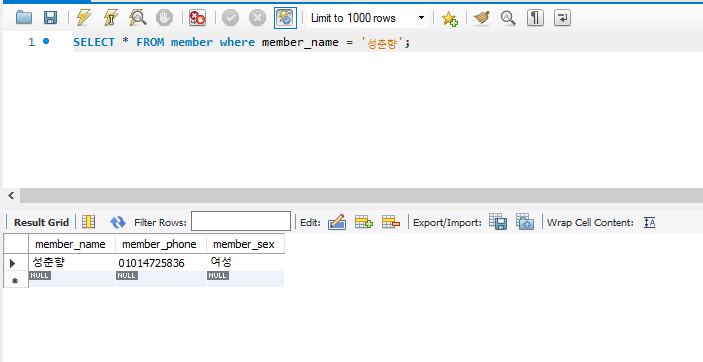The height and width of the screenshot is (362, 703).
Task: Insert new row icon
Action: [364, 222]
